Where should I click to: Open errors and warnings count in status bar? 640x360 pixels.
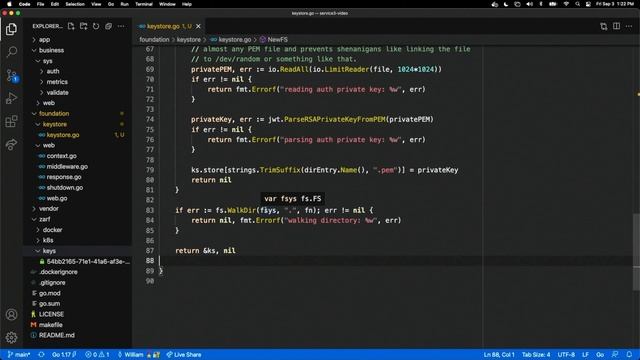97,355
